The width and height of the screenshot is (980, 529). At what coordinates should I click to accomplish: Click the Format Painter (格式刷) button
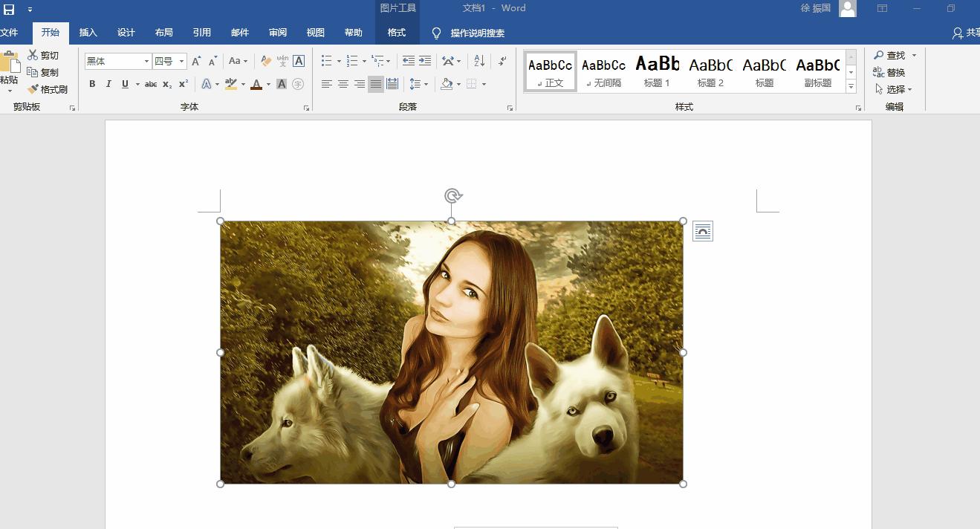(48, 89)
